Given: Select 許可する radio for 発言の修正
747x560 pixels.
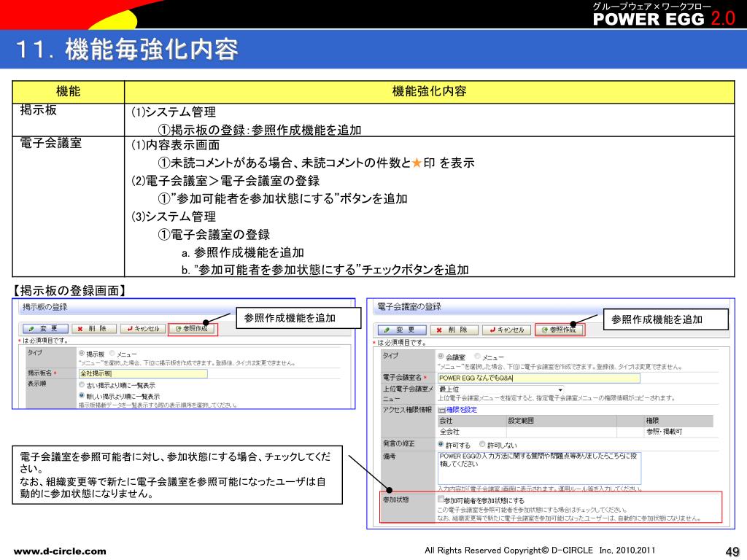Looking at the screenshot, I should pyautogui.click(x=441, y=444).
